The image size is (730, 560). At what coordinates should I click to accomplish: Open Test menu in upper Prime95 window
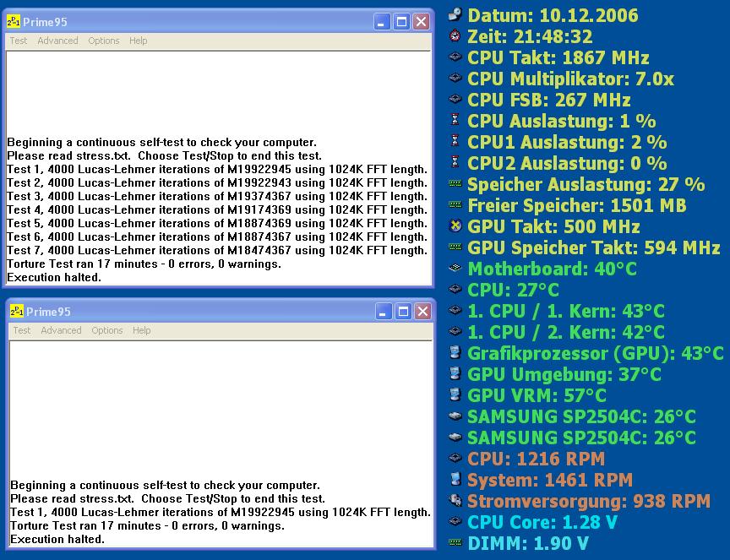click(19, 41)
